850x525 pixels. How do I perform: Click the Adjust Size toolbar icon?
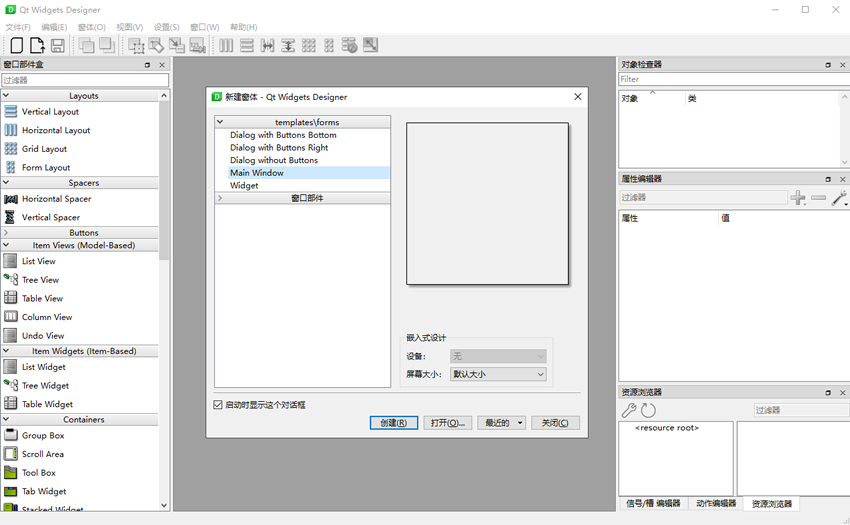pos(370,46)
